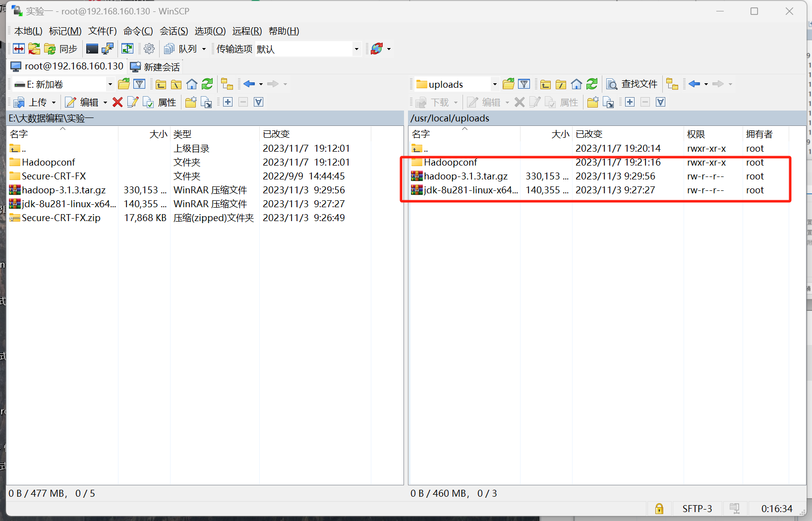Image resolution: width=812 pixels, height=521 pixels.
Task: Click the Synchronize Browsing folder icon
Action: click(34, 49)
